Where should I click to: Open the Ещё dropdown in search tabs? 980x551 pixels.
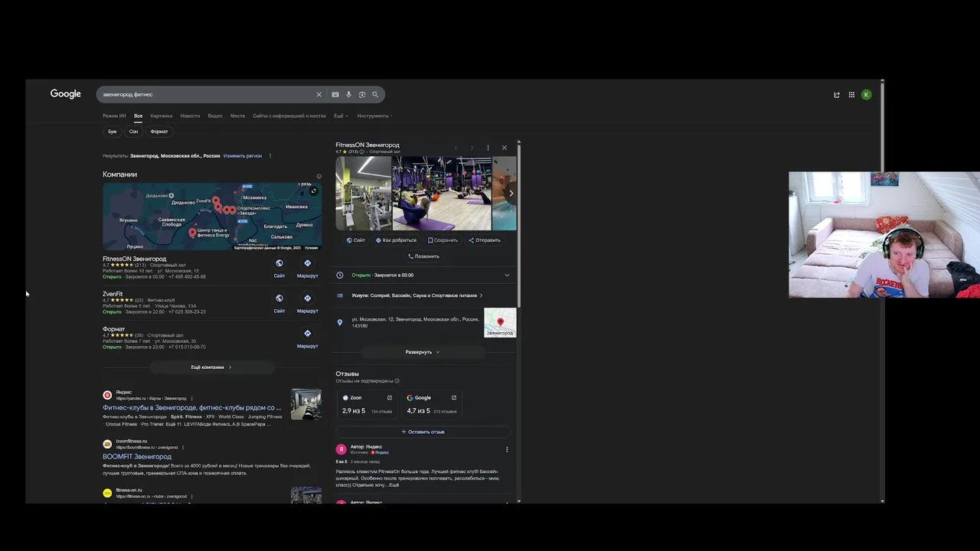click(x=341, y=116)
